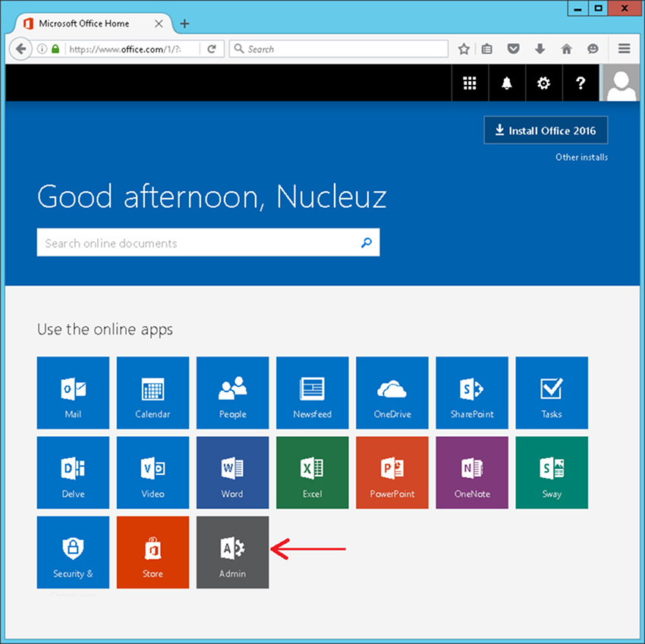
Task: Open the Firefox hamburger menu
Action: coord(624,49)
